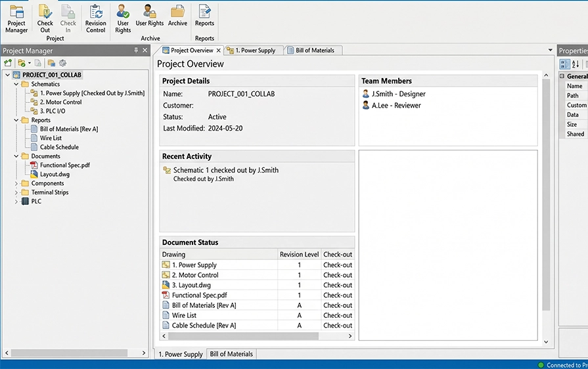588x369 pixels.
Task: Click Document Status horizontal scrollbar right arrow
Action: (350, 336)
